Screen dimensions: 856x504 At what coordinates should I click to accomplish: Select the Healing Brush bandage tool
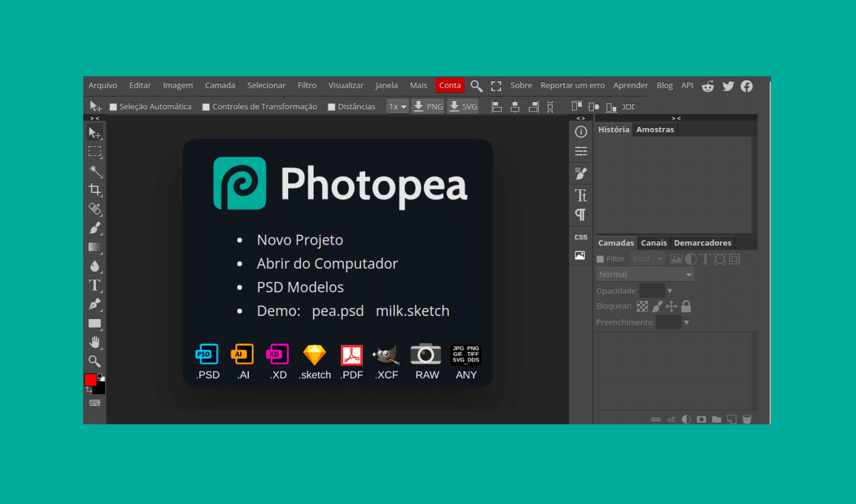(x=95, y=209)
